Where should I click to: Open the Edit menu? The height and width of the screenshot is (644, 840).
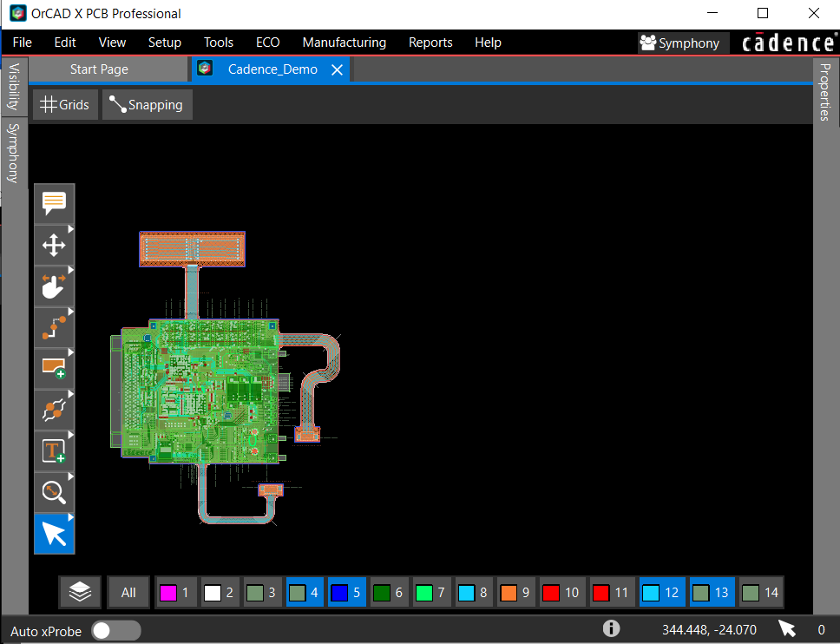[x=65, y=43]
